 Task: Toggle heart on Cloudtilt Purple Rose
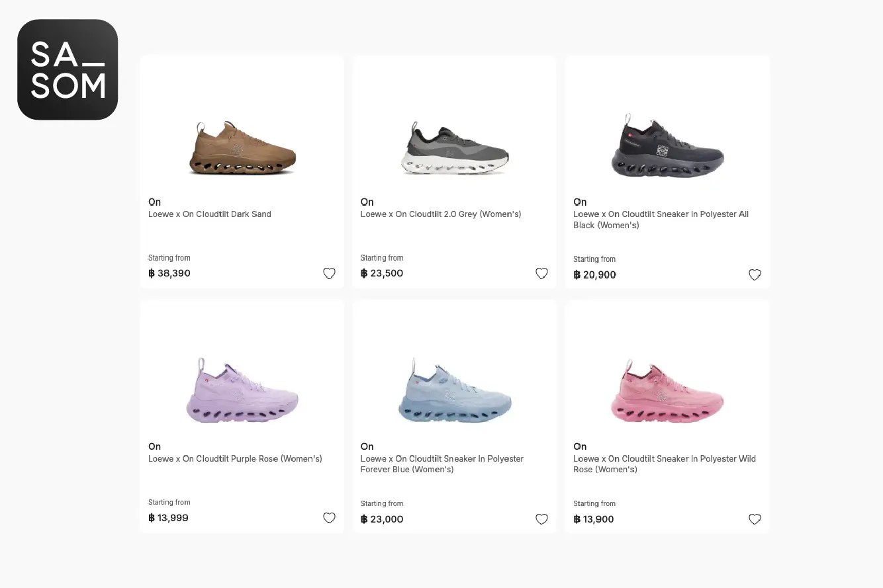329,518
